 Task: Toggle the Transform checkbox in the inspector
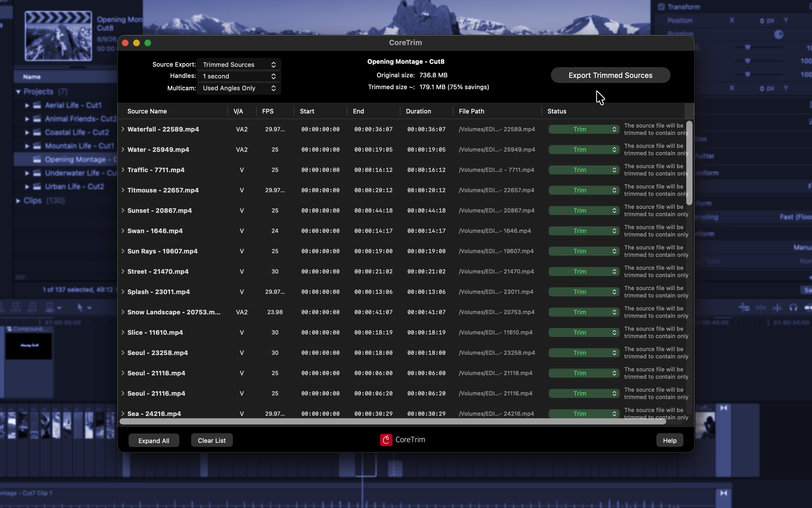coord(661,7)
